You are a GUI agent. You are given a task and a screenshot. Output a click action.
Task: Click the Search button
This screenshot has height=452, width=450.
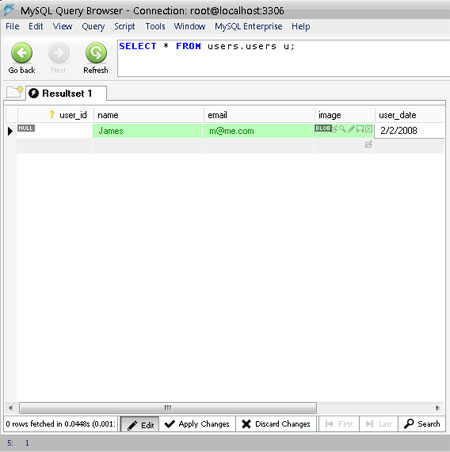(422, 424)
